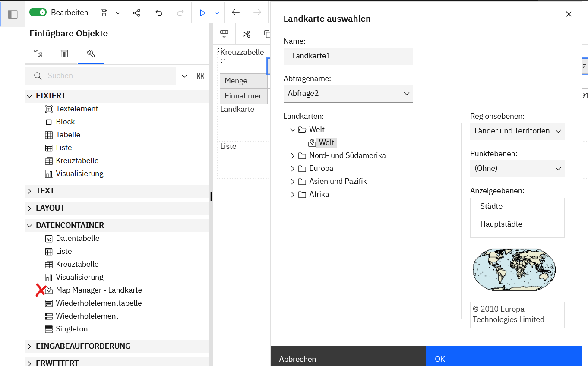Click the cut scissors icon

click(x=247, y=34)
